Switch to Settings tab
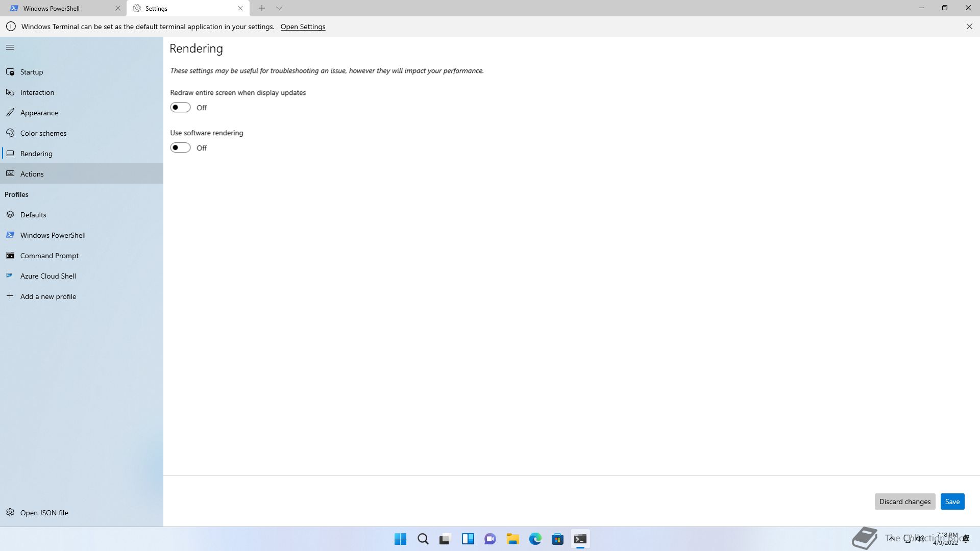The image size is (980, 551). pos(188,8)
